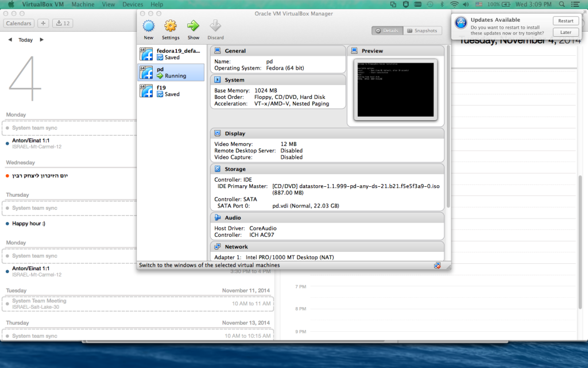Click the Network section icon
588x368 pixels.
tap(218, 247)
